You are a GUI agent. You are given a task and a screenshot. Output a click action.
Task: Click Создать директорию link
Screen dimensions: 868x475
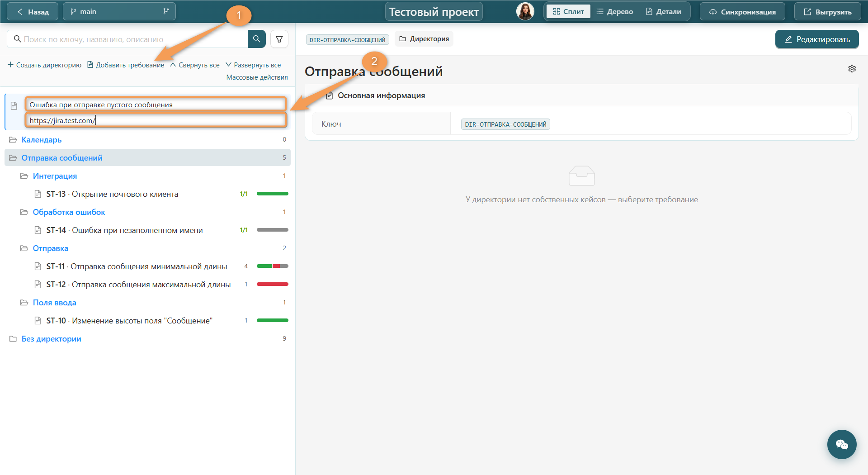click(44, 65)
